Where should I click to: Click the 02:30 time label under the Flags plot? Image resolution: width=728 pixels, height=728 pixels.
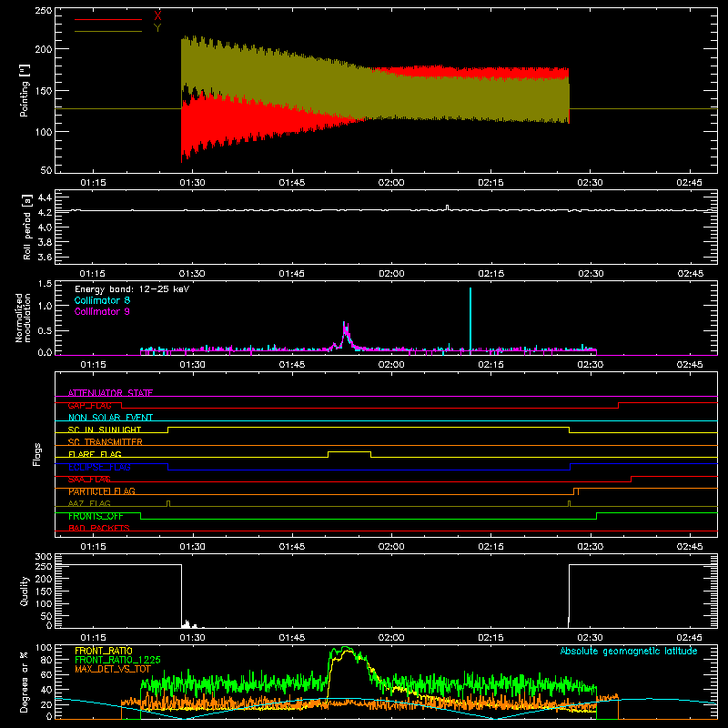590,547
